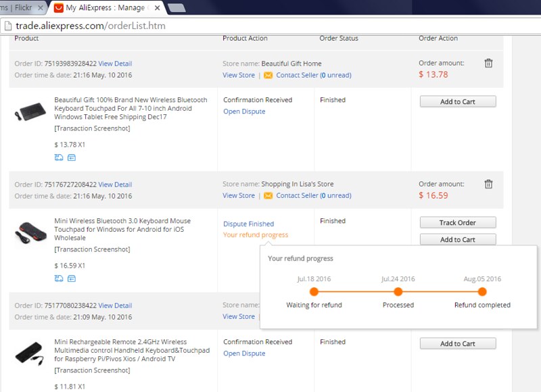
Task: Click the Order Status column header
Action: coord(339,39)
